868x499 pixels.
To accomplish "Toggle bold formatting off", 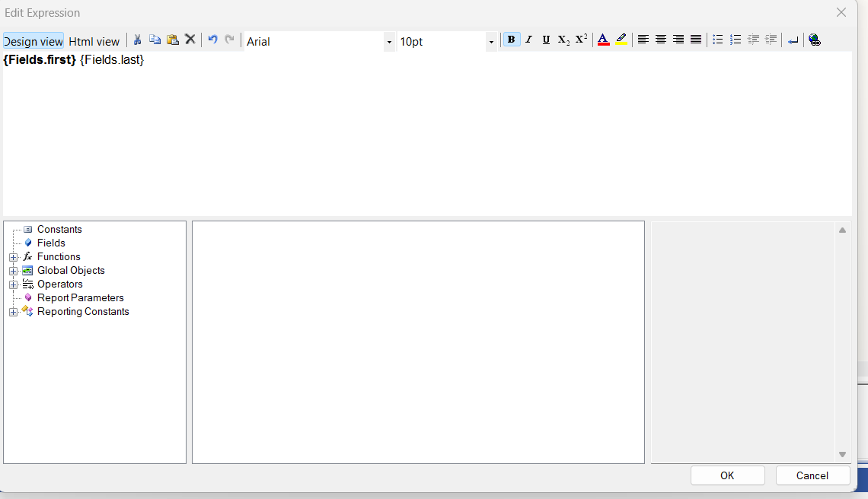I will 512,40.
